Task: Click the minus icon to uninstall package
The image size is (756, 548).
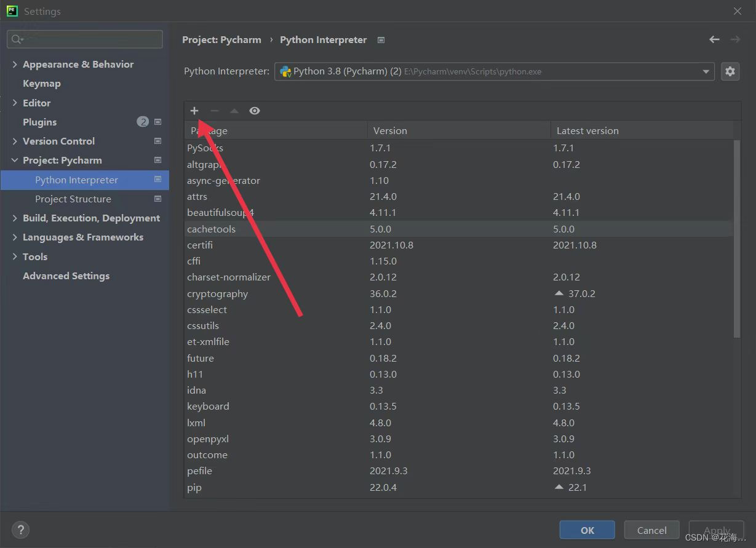Action: (x=214, y=111)
